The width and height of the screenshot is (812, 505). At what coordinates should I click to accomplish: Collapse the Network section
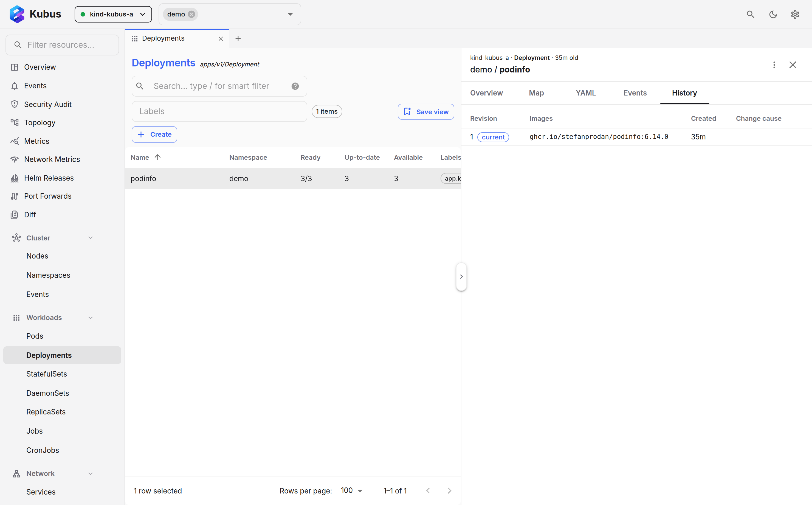tap(90, 474)
